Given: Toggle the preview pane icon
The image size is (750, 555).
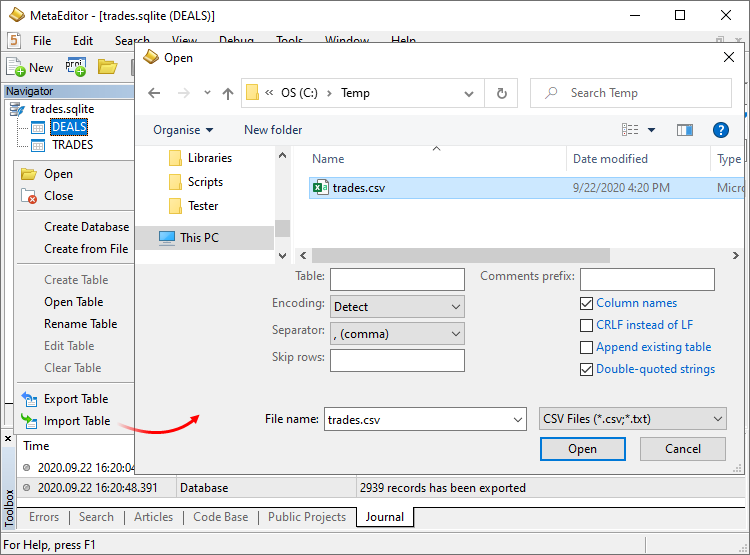Looking at the screenshot, I should 684,130.
